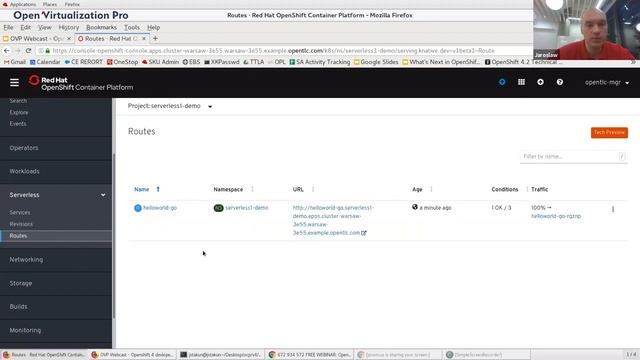
Task: Click the Traffic column header
Action: [x=539, y=189]
